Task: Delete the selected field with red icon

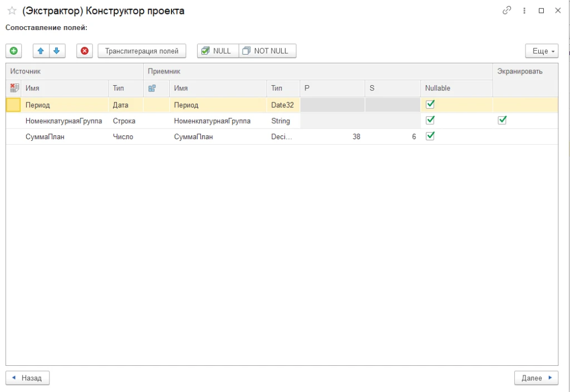Action: pos(85,51)
